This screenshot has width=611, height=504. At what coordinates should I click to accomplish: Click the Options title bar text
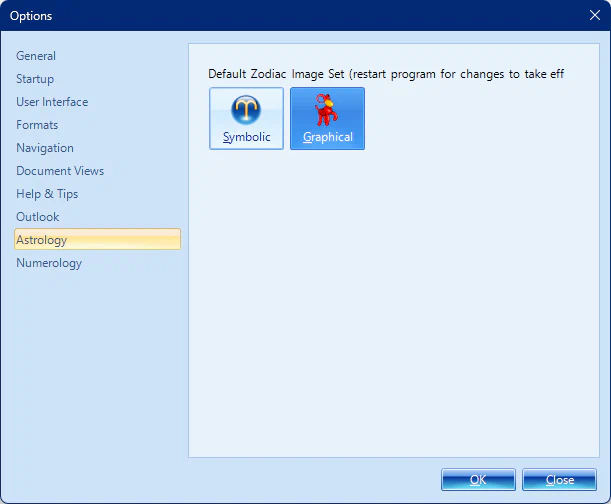31,15
